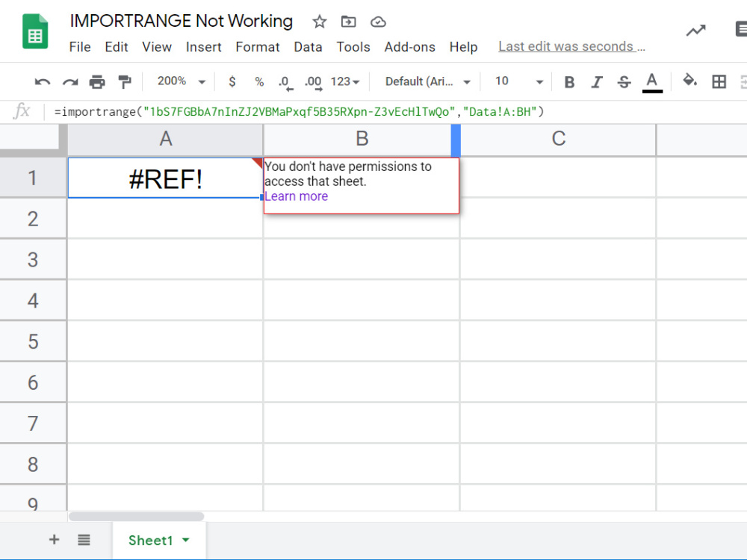Select row 3 header
747x560 pixels.
pyautogui.click(x=33, y=260)
